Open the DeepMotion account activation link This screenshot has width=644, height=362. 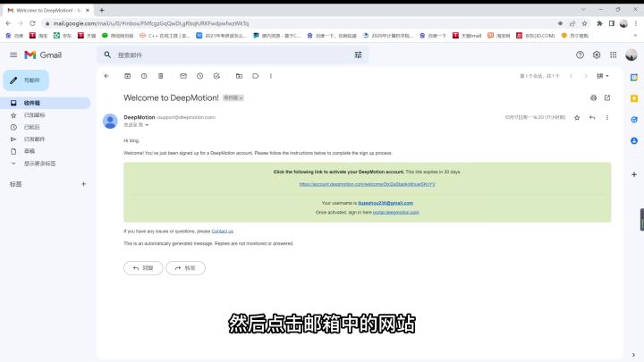[x=368, y=184]
